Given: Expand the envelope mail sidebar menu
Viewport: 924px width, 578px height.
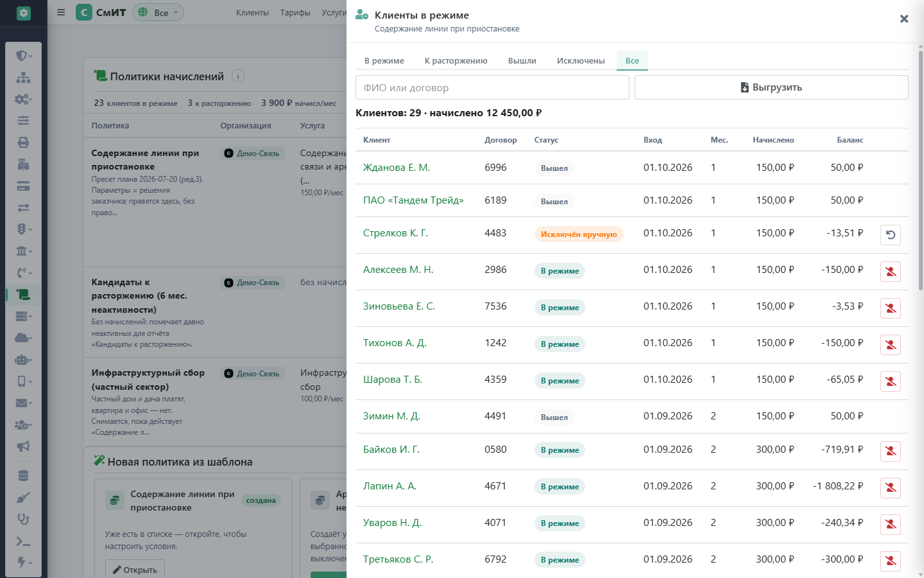Looking at the screenshot, I should [x=23, y=403].
